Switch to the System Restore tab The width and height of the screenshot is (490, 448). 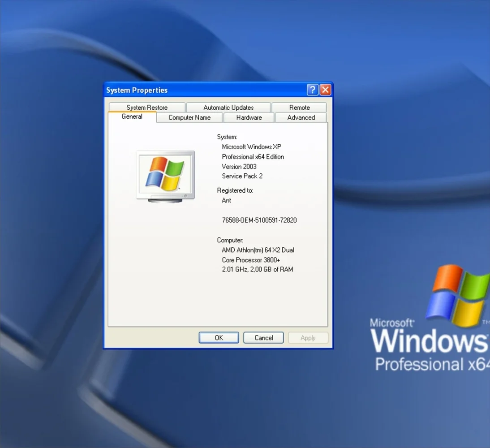[x=147, y=108]
